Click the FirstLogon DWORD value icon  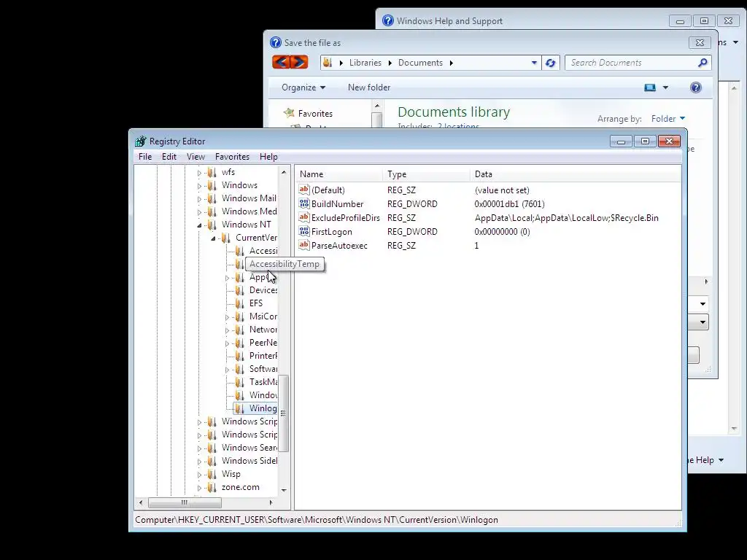point(304,231)
